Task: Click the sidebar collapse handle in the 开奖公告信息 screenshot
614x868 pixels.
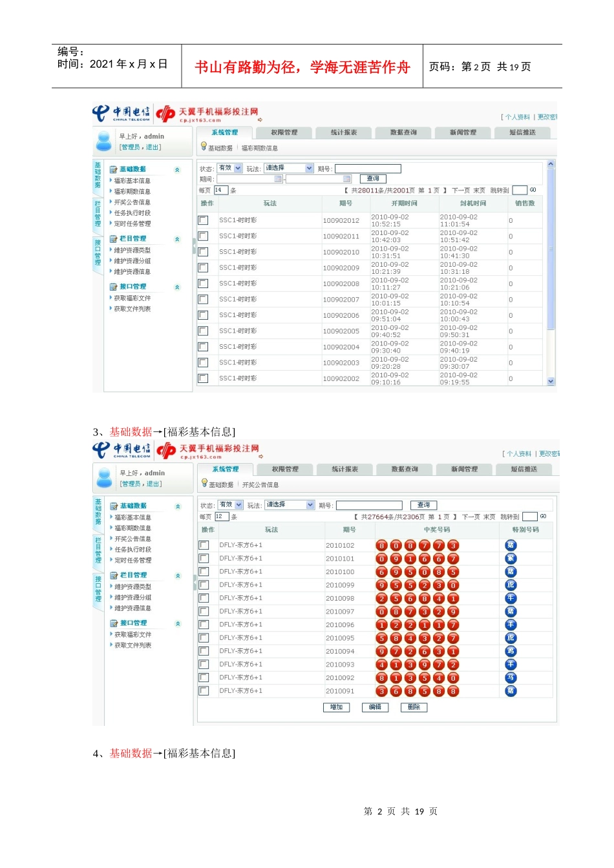Action: point(195,583)
